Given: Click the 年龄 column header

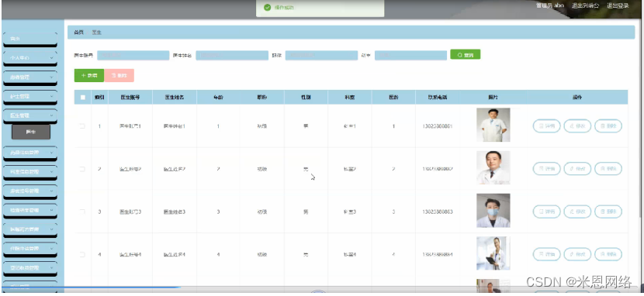Looking at the screenshot, I should tap(218, 98).
